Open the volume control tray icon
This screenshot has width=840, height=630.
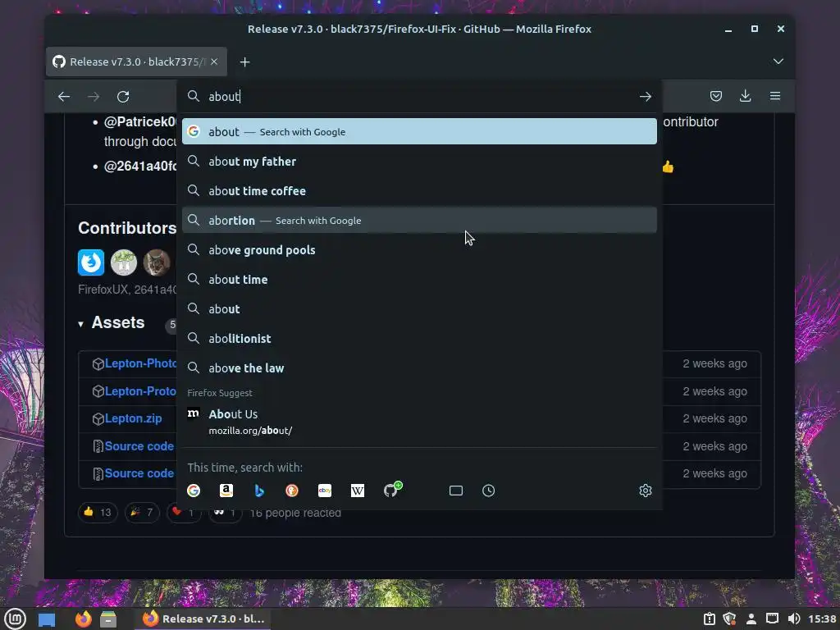[794, 619]
